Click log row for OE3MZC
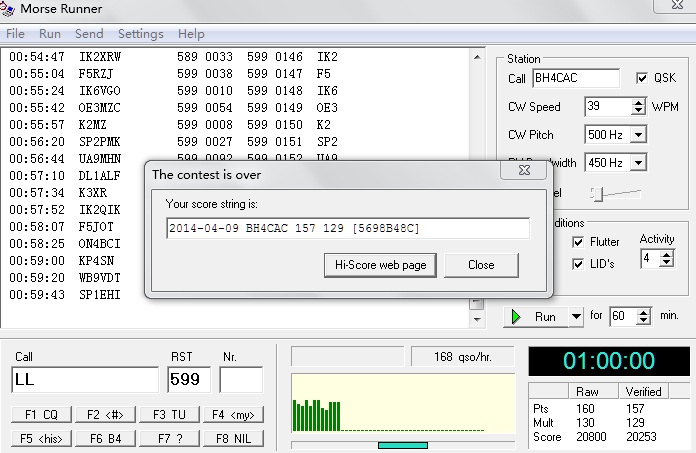696x453 pixels. point(174,108)
